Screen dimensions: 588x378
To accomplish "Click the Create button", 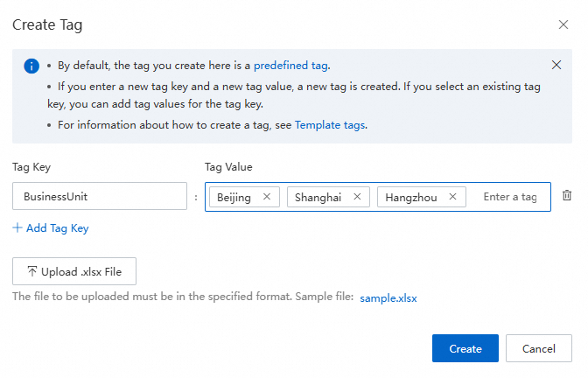I will (465, 348).
